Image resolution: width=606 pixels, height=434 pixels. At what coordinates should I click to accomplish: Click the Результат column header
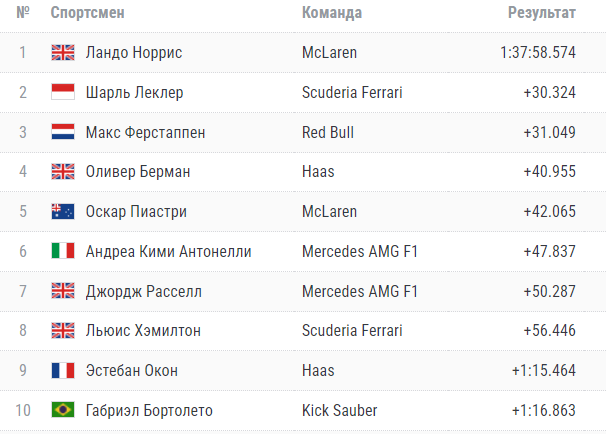coord(541,14)
